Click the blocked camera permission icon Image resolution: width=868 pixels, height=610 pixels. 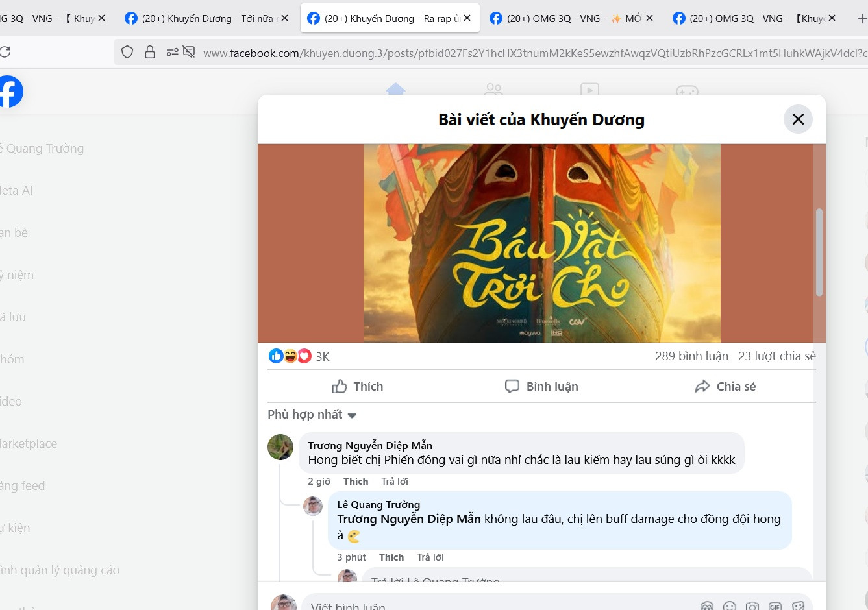pyautogui.click(x=189, y=52)
